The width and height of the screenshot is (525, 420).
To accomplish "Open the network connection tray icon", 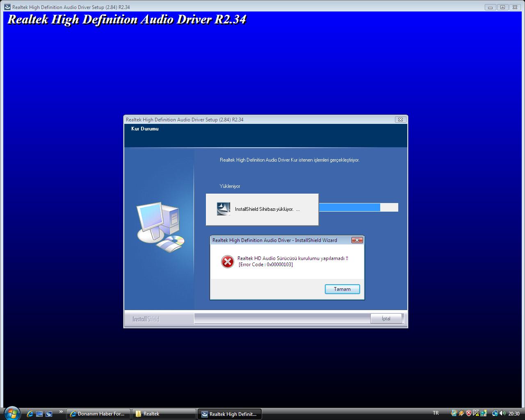I will click(x=495, y=413).
